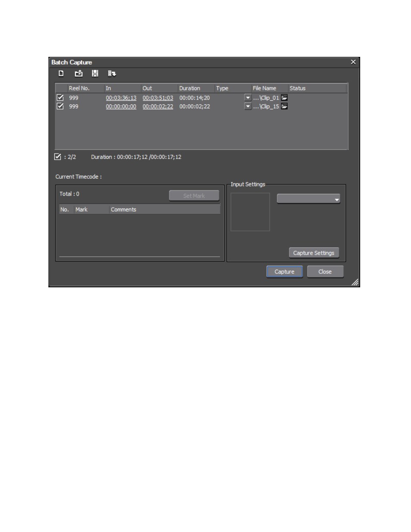The height and width of the screenshot is (532, 411).
Task: Edit In timecode 00:03:36;13
Action: [x=121, y=98]
